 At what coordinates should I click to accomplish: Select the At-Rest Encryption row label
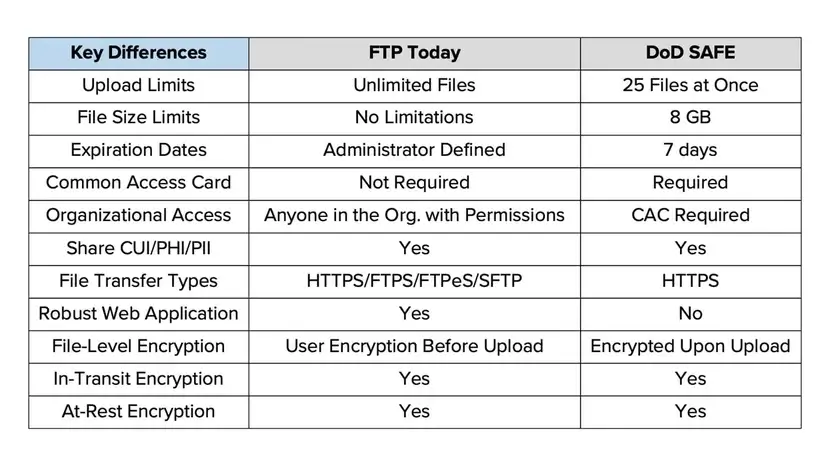[x=138, y=411]
